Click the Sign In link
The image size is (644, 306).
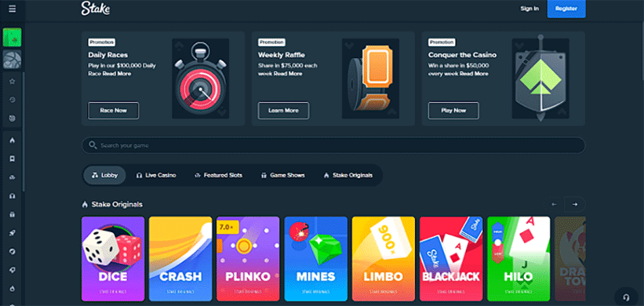(x=529, y=9)
